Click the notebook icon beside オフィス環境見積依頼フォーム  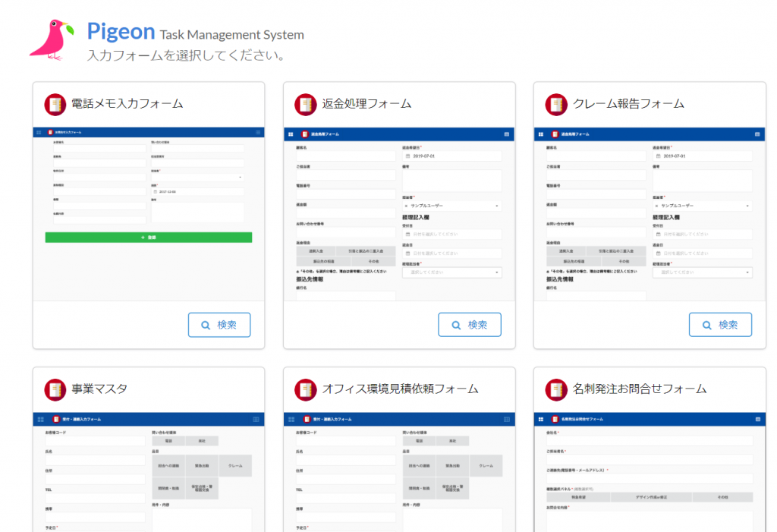tap(305, 390)
